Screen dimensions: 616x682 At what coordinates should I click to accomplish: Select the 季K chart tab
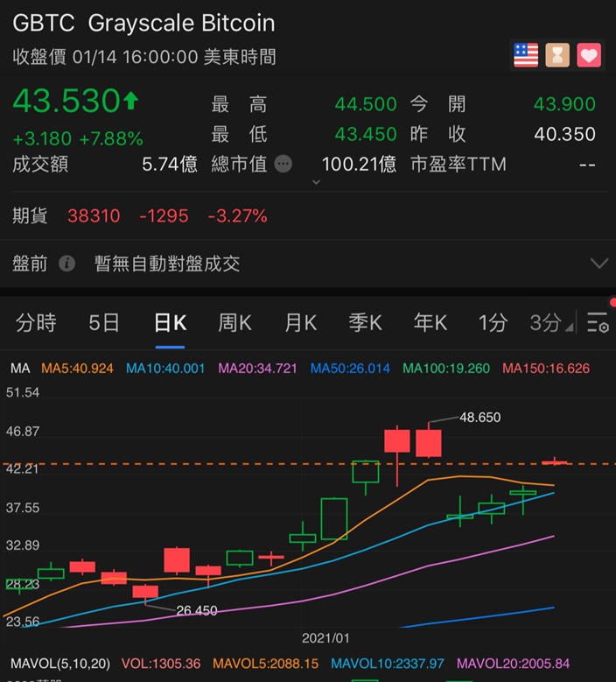point(365,323)
